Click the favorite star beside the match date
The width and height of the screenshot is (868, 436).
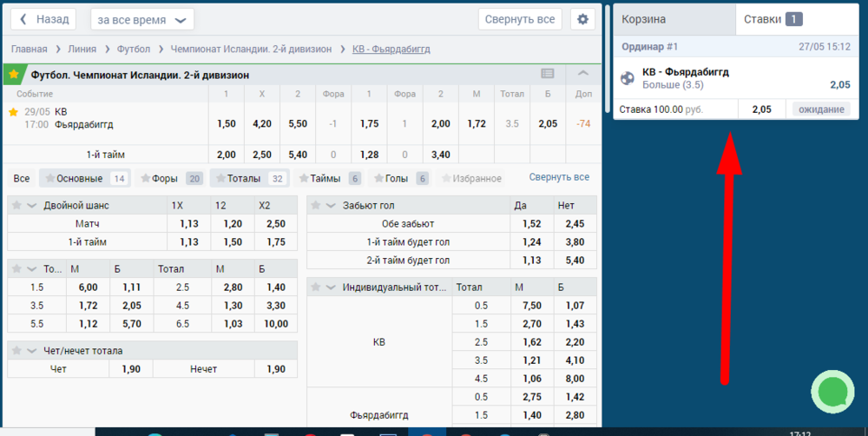(x=13, y=112)
